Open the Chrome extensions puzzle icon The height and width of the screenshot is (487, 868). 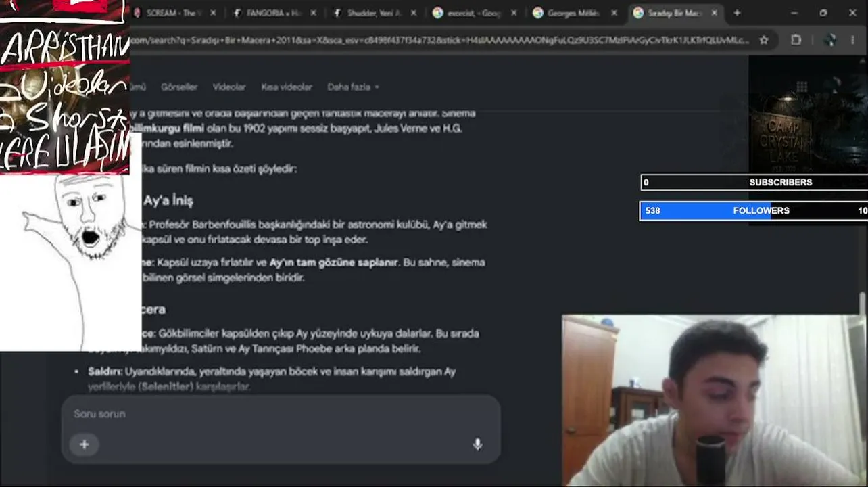796,40
